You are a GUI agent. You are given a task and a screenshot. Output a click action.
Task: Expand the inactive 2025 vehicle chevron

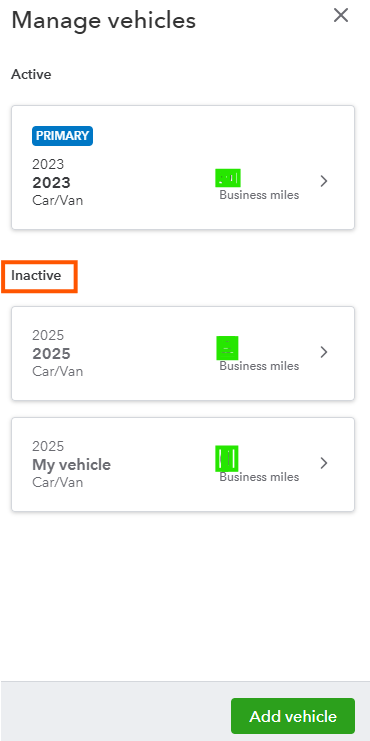tap(324, 352)
